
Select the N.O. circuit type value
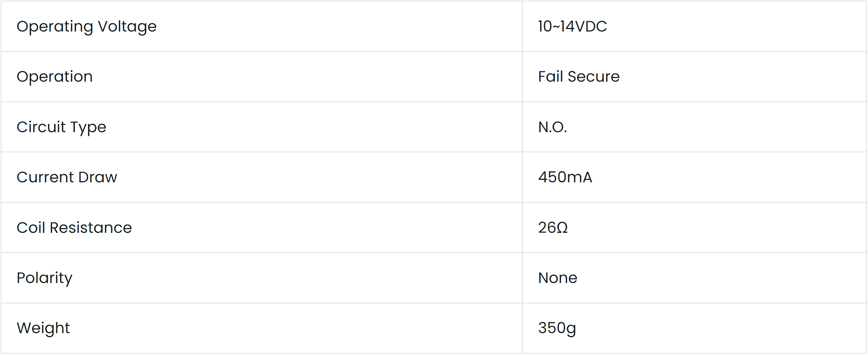pos(552,127)
